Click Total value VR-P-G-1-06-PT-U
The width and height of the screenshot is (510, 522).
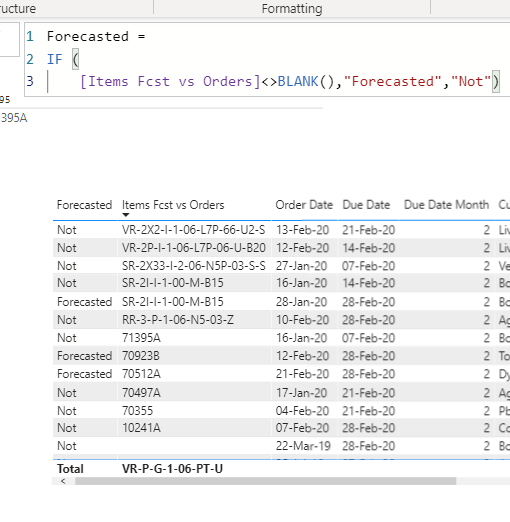(x=172, y=469)
